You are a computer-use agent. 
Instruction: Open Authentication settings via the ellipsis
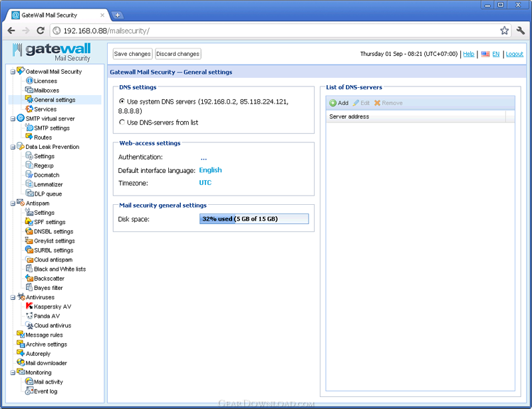[203, 158]
